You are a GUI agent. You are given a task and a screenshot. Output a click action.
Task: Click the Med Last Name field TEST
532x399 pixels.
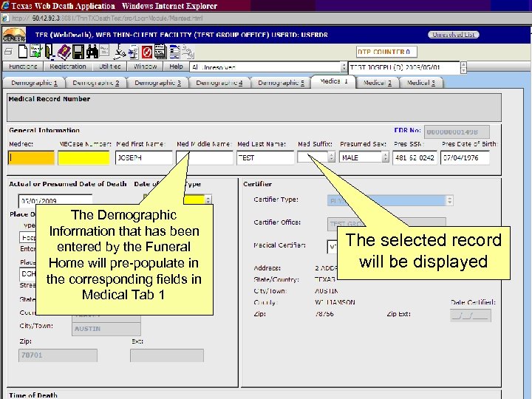pyautogui.click(x=265, y=158)
